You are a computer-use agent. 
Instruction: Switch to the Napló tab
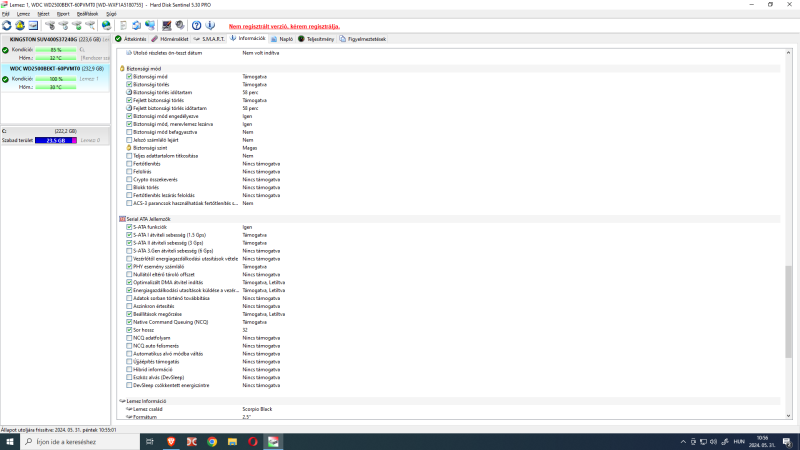[282, 39]
